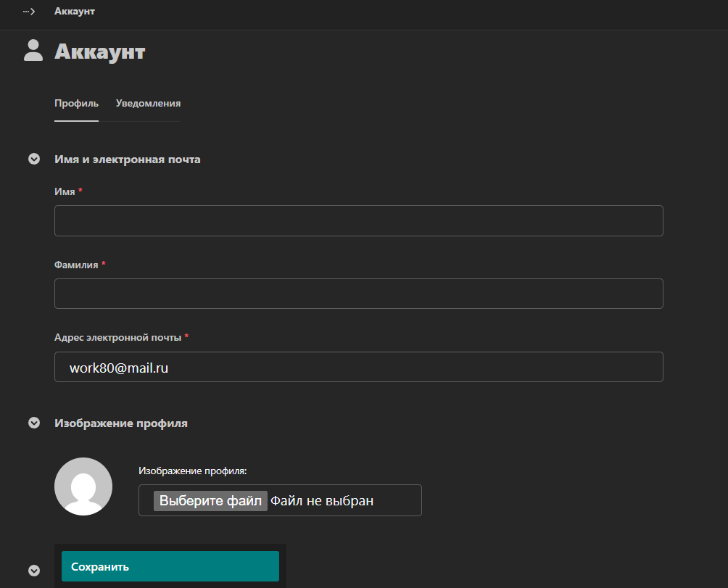Click the large Аккаунт page heading
The image size is (728, 588).
tap(100, 51)
